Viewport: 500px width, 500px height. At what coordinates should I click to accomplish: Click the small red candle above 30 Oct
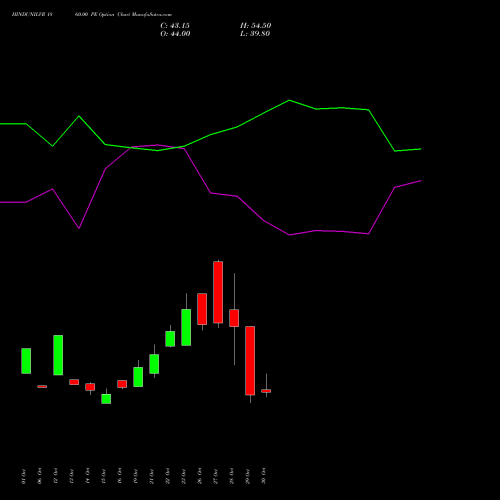tap(266, 391)
